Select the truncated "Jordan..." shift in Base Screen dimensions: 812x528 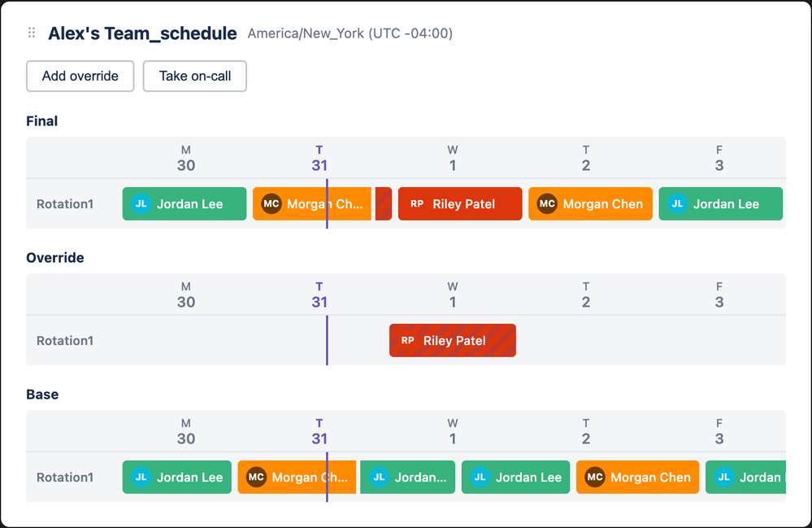407,478
